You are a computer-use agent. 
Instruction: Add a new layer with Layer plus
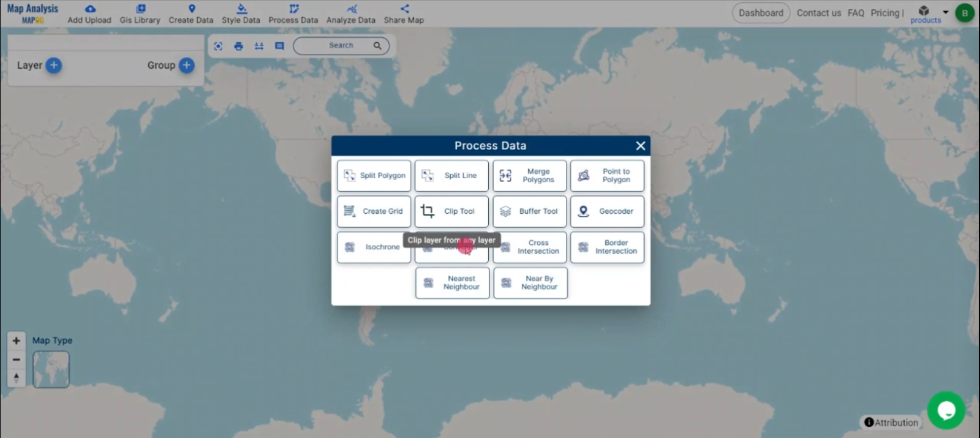54,65
